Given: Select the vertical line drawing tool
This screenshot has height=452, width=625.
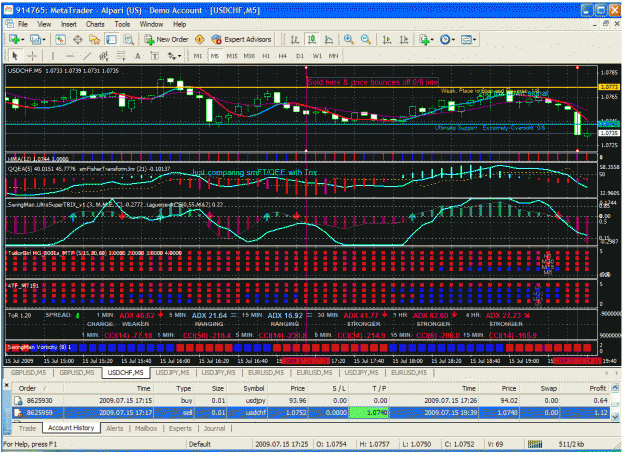Looking at the screenshot, I should click(x=53, y=56).
